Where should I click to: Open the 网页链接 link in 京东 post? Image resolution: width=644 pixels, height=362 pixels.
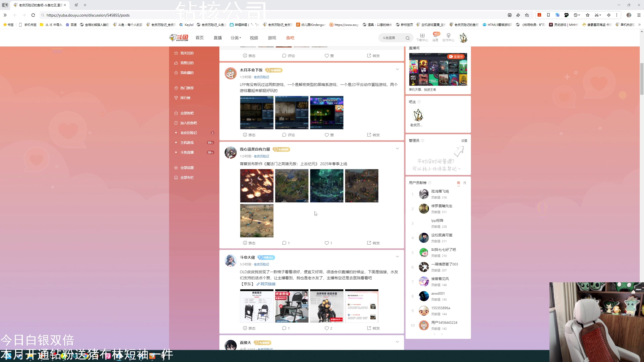[x=266, y=284]
